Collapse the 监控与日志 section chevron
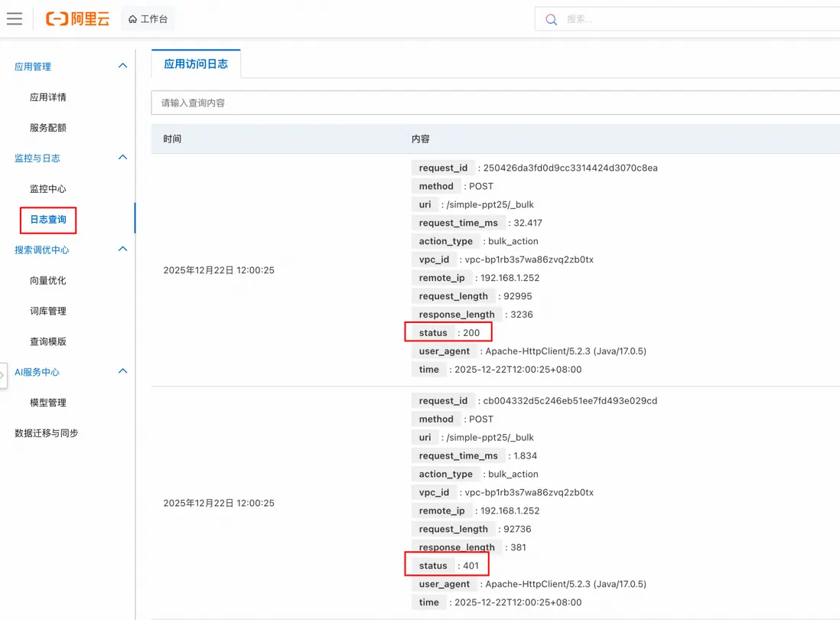Screen dimensions: 840x620 [122, 158]
